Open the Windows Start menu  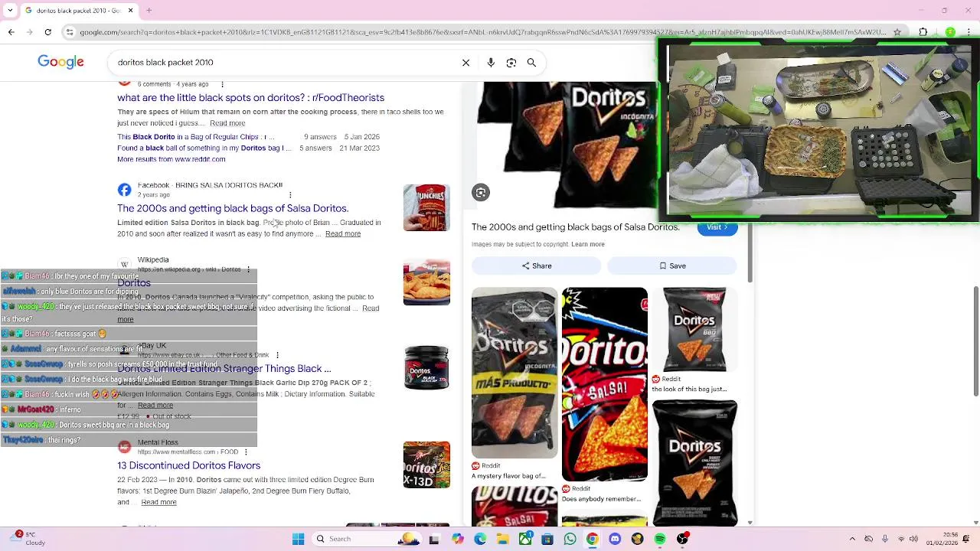[x=299, y=539]
